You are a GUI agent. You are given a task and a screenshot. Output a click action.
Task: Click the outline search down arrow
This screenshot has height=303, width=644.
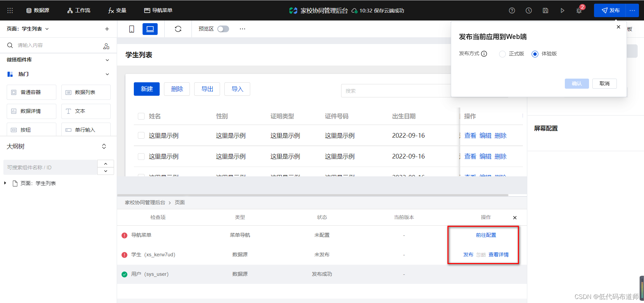[x=106, y=171]
